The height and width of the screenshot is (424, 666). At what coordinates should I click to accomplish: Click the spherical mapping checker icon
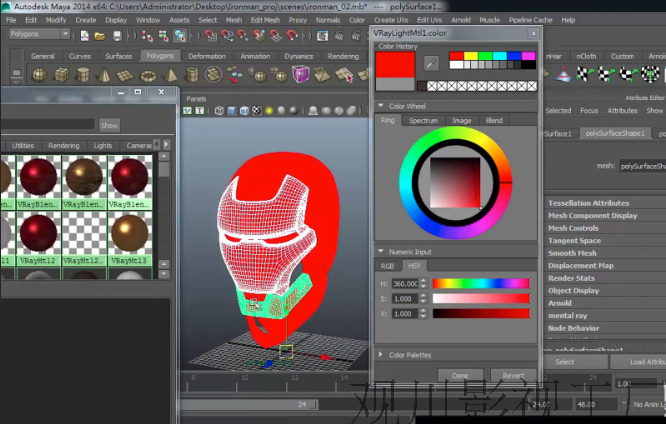click(628, 75)
